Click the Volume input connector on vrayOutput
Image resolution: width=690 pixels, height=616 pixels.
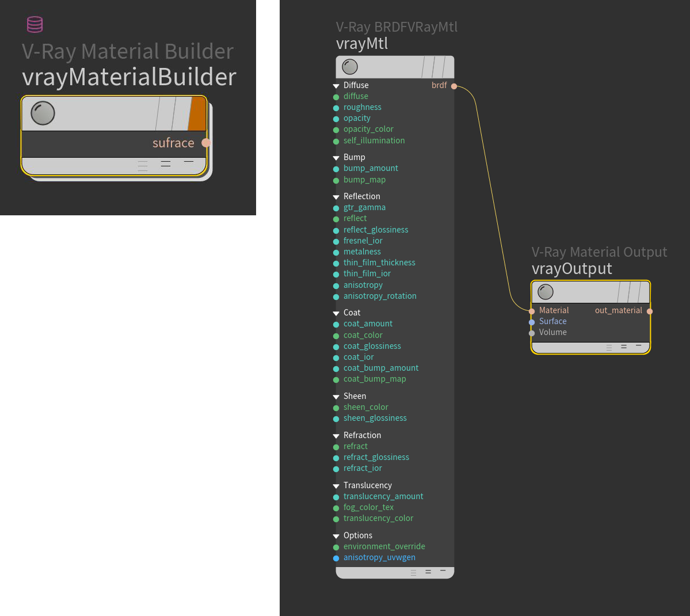tap(532, 333)
